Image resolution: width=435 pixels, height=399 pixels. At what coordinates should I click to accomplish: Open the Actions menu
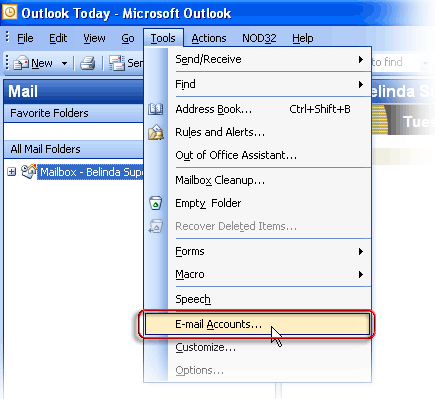coord(209,38)
